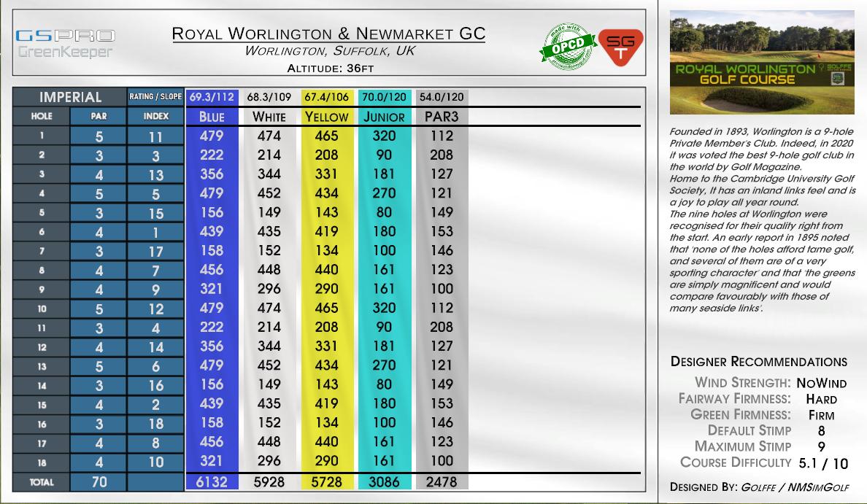Image resolution: width=867 pixels, height=504 pixels.
Task: Select Green Firmness value 'Firm'
Action: (x=821, y=415)
